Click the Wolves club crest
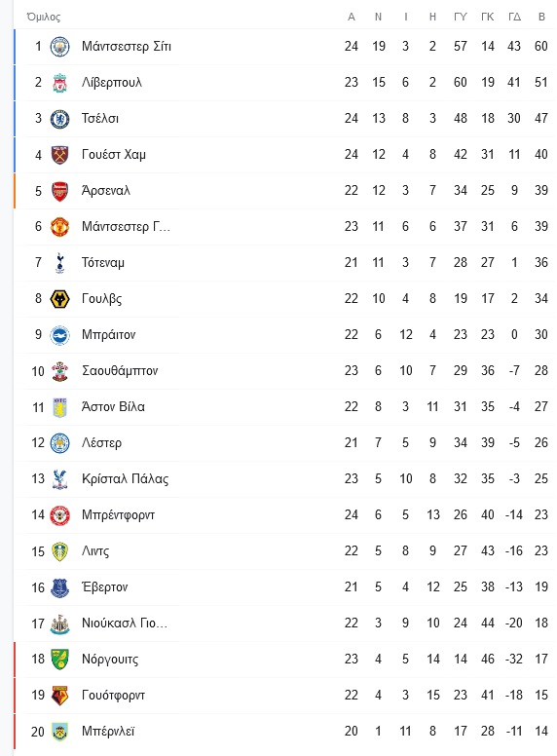Image resolution: width=557 pixels, height=756 pixels. point(59,299)
